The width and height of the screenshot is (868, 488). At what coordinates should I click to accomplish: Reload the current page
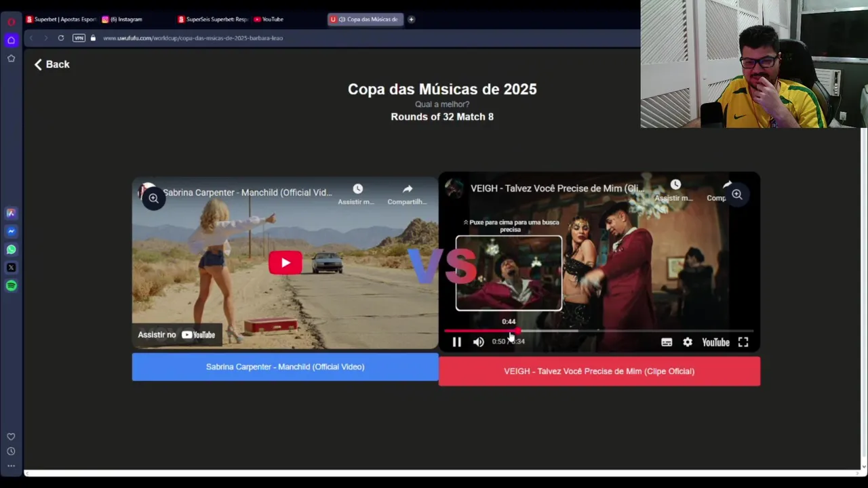[61, 38]
